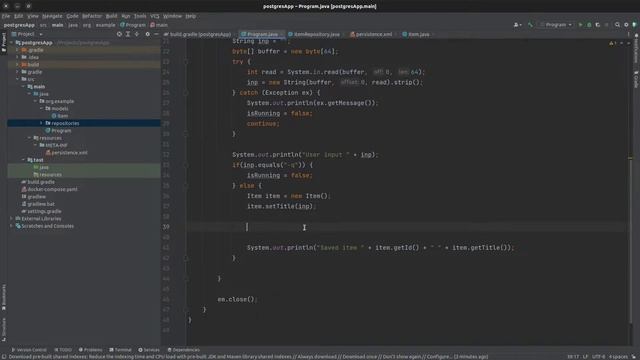This screenshot has height=360, width=640.
Task: Select the Item class in models
Action: (x=60, y=116)
